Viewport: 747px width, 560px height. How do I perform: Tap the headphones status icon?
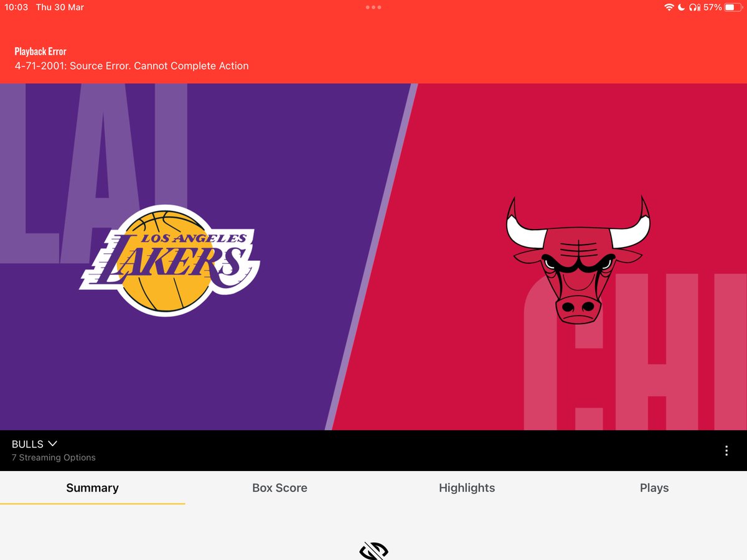695,7
